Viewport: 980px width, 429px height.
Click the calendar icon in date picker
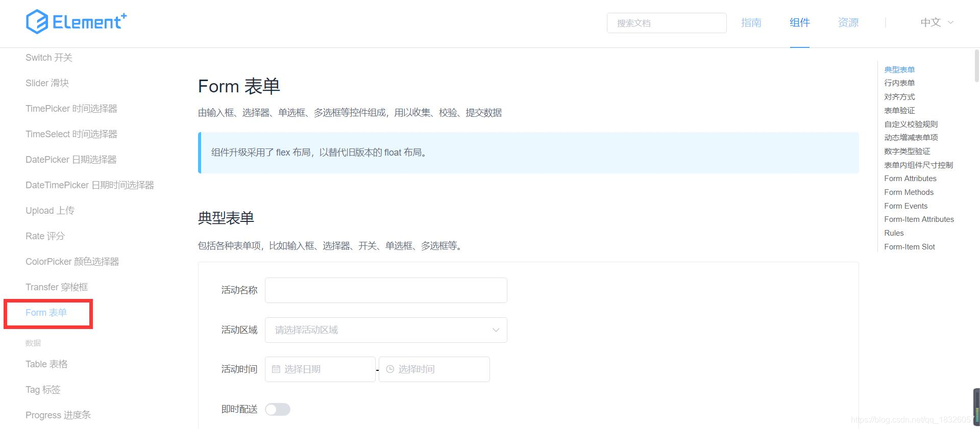click(x=276, y=369)
